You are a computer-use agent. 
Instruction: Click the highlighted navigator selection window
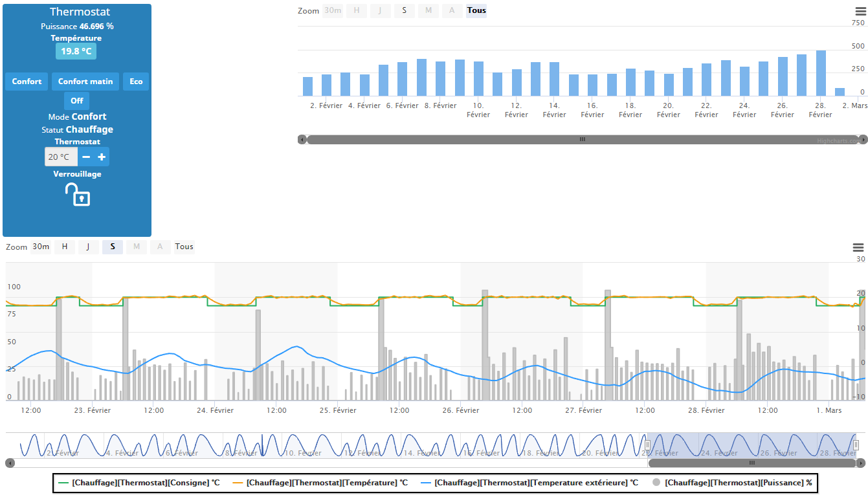(751, 445)
